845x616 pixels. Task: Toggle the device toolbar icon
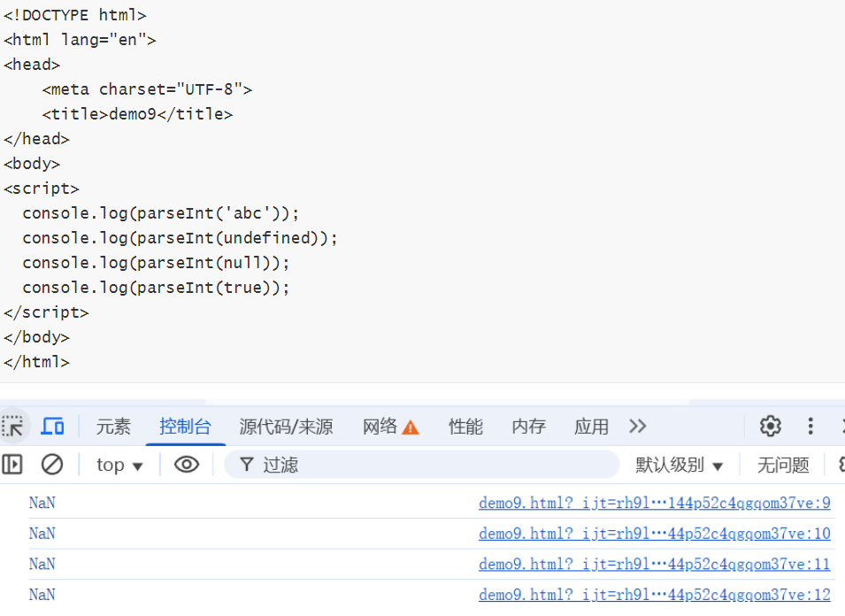click(x=52, y=427)
